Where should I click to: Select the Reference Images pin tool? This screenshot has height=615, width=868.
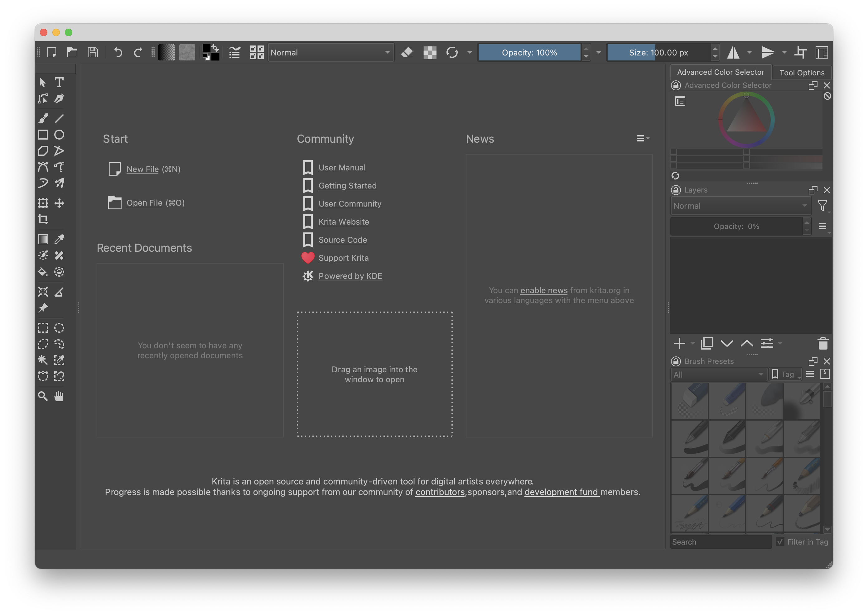[x=43, y=308]
